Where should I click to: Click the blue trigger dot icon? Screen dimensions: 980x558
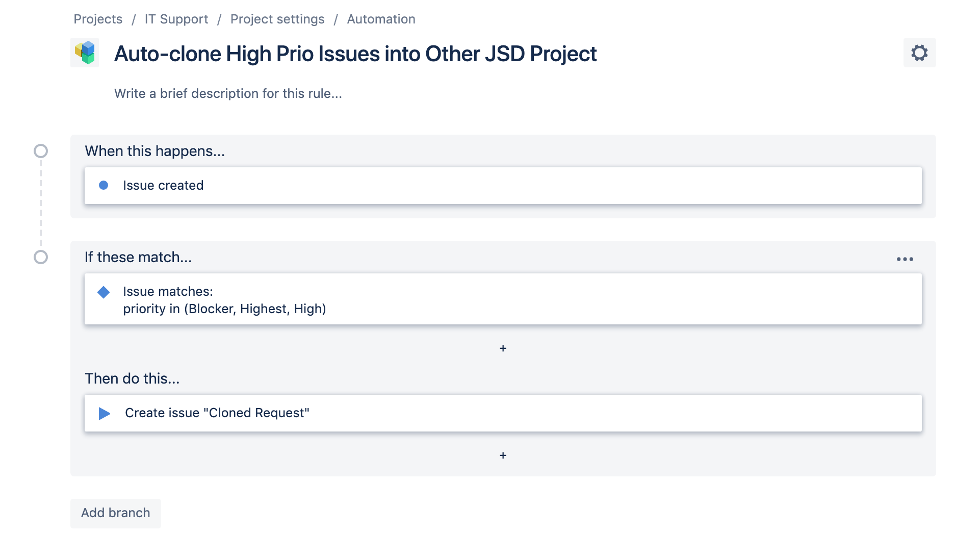pos(104,185)
